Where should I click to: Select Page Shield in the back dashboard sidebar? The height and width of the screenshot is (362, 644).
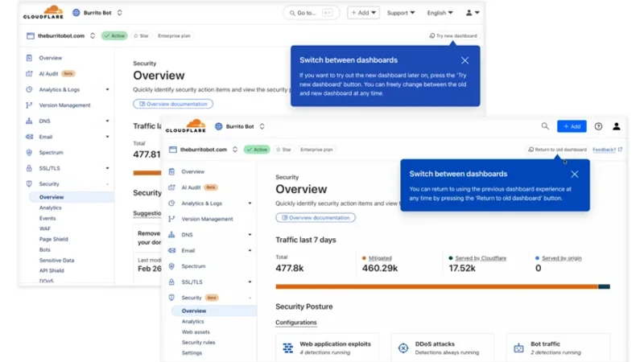tap(53, 239)
